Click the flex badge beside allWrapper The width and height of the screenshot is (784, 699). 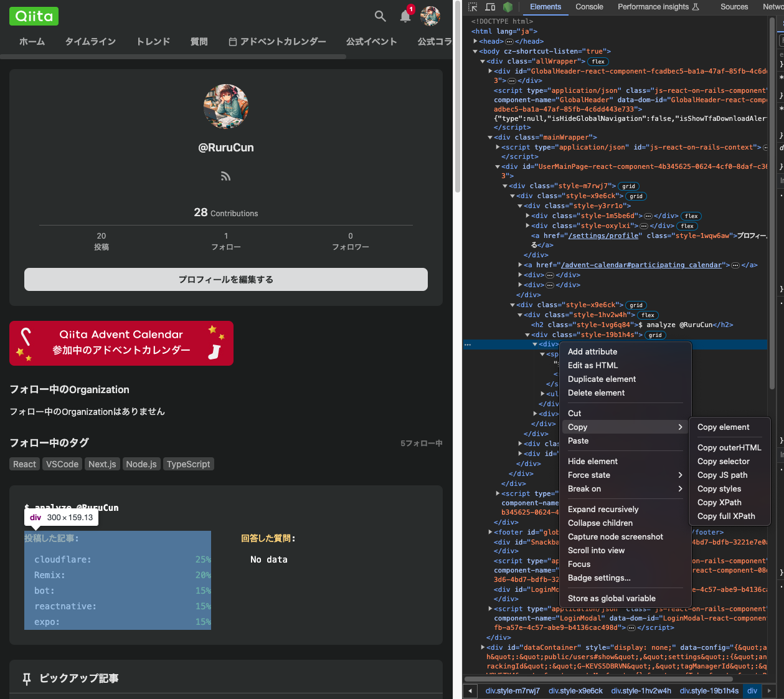598,62
